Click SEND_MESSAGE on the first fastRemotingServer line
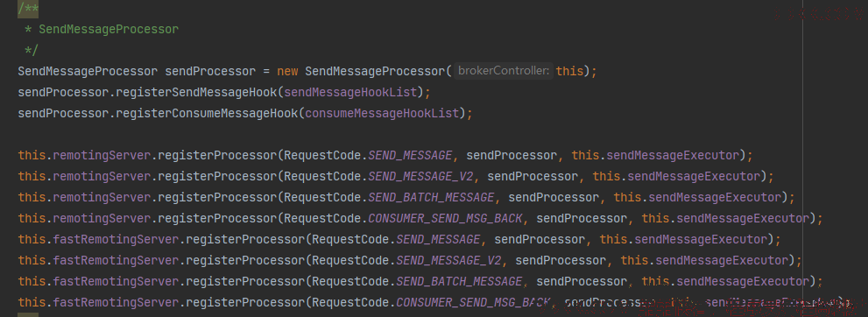This screenshot has width=868, height=317. [x=438, y=240]
